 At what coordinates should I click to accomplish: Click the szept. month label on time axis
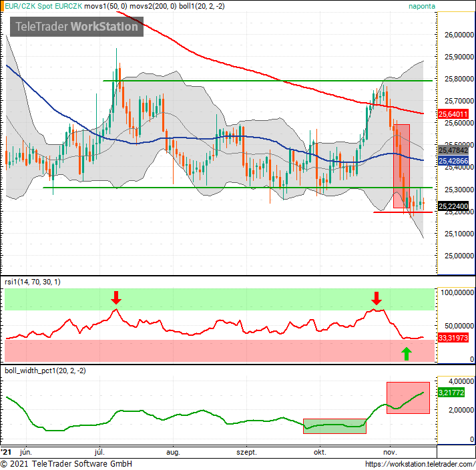(x=246, y=453)
